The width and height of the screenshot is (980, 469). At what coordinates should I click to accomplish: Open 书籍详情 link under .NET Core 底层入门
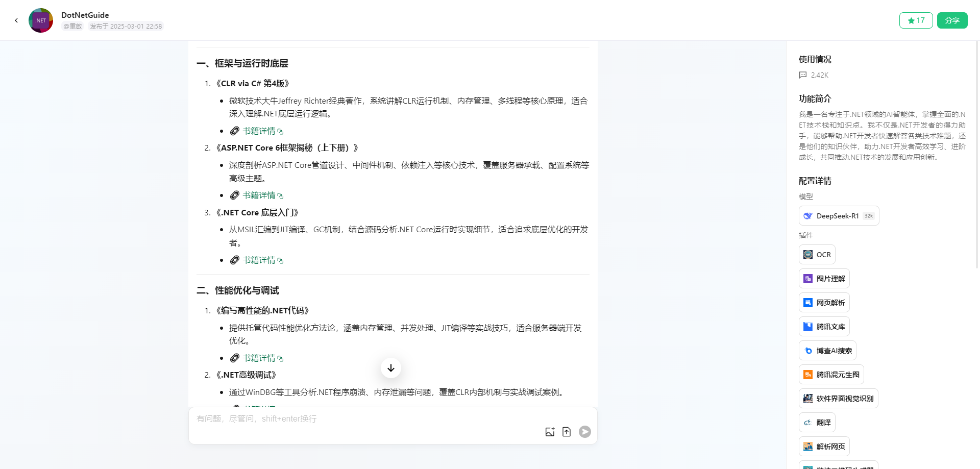(x=263, y=260)
